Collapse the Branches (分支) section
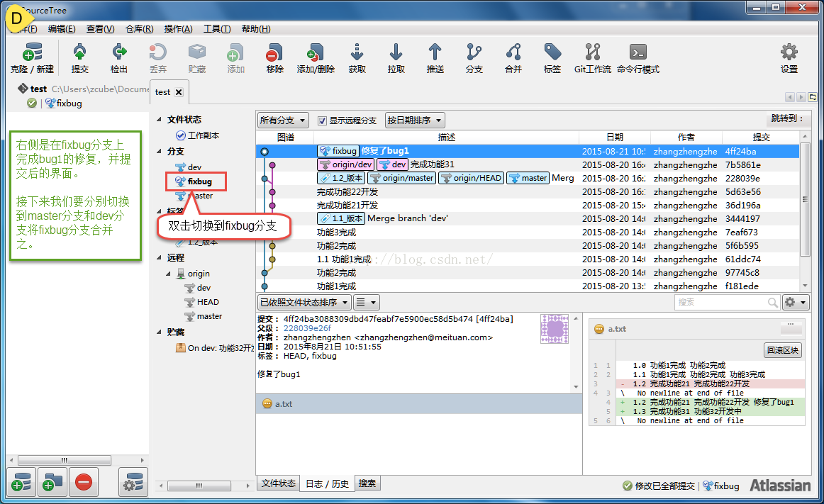The width and height of the screenshot is (824, 504). click(160, 151)
